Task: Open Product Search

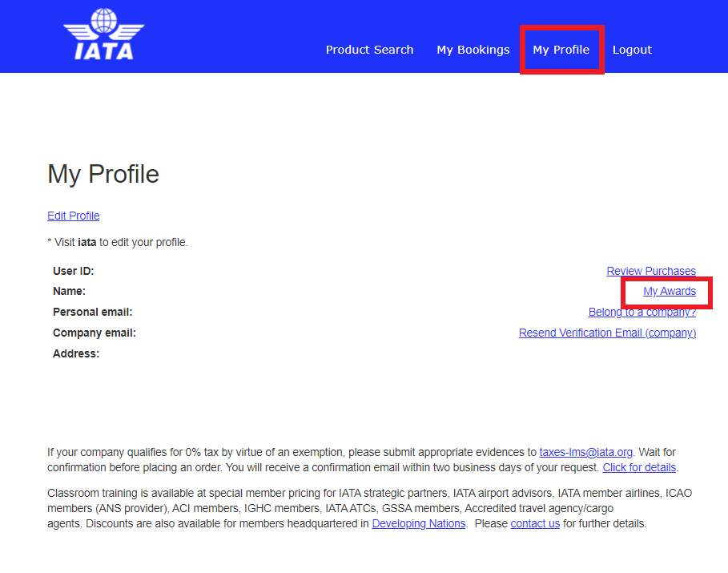Action: click(x=369, y=49)
